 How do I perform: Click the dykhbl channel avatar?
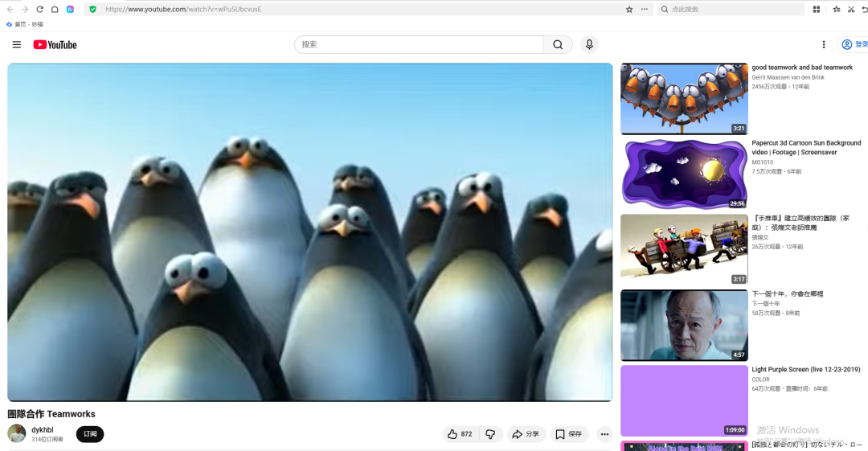17,433
